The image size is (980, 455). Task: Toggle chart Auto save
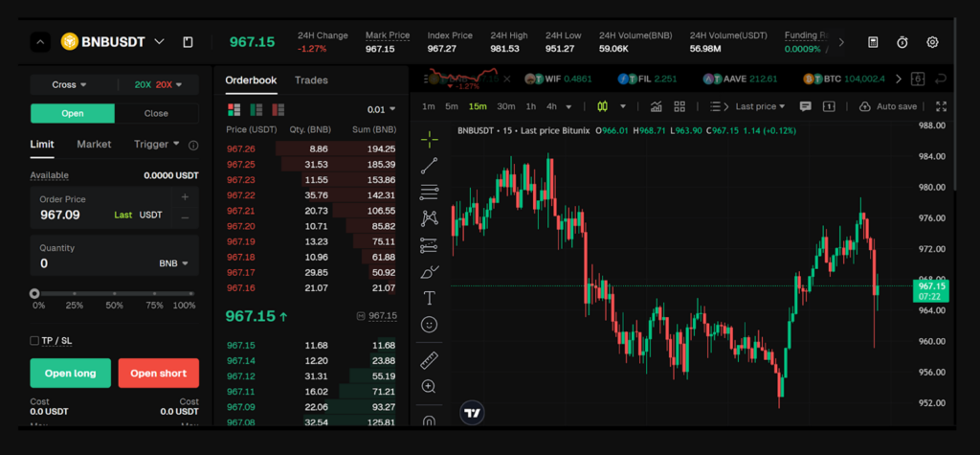click(888, 106)
